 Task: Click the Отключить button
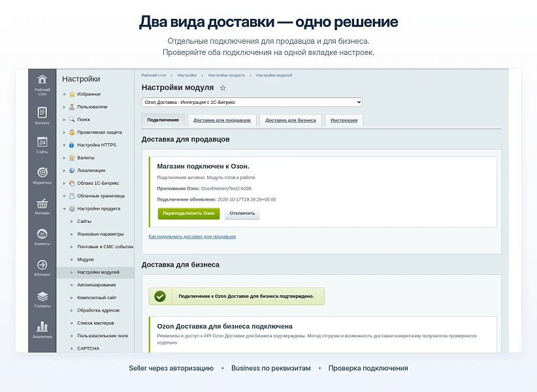point(242,213)
